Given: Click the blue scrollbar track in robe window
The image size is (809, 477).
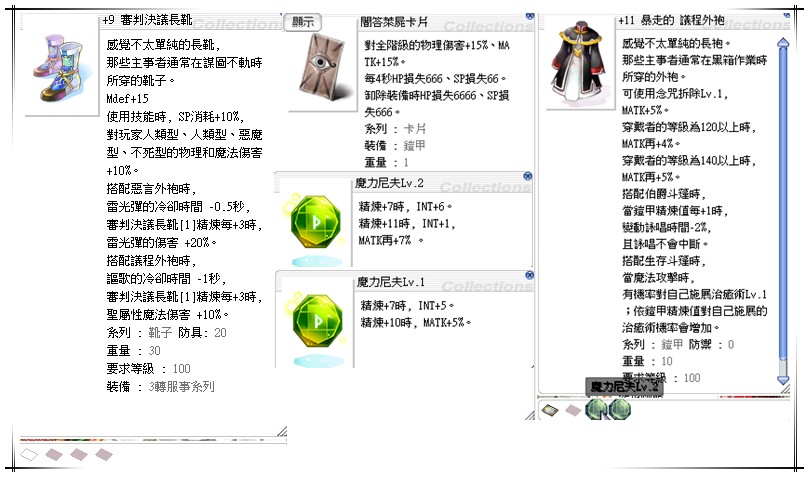Looking at the screenshot, I should tap(783, 200).
